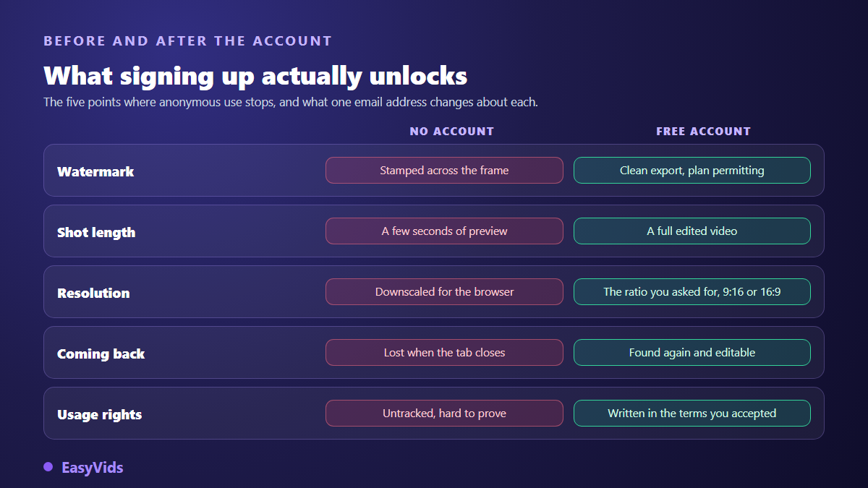Select the Coming back row label
Viewport: 868px width, 488px height.
point(101,354)
